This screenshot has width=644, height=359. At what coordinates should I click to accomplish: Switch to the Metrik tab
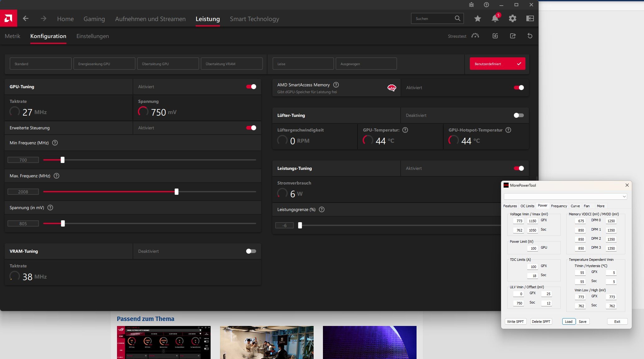pos(12,36)
